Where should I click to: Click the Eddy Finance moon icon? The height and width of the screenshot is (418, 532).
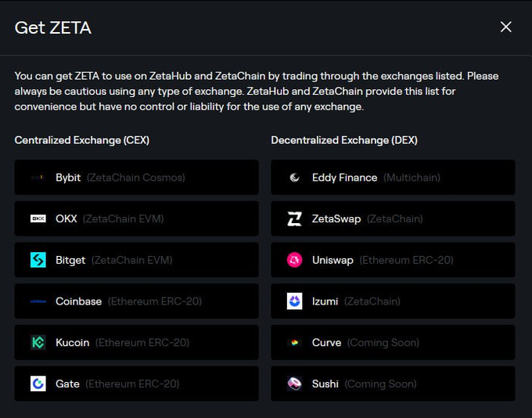[x=294, y=177]
